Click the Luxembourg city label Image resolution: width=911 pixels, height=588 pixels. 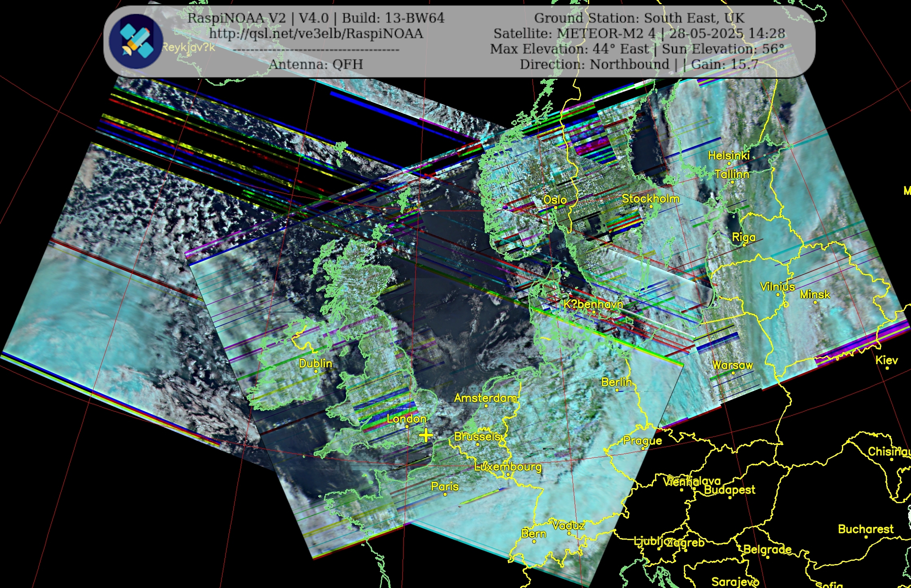point(508,467)
